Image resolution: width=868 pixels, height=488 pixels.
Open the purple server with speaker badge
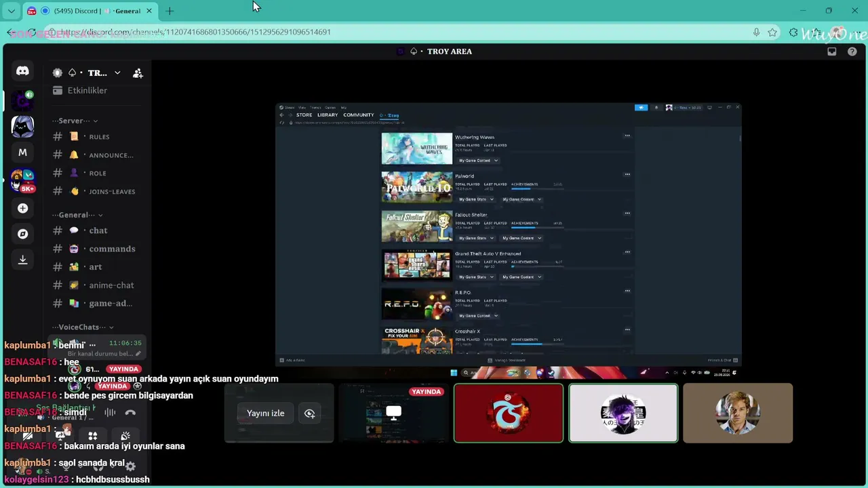pyautogui.click(x=22, y=100)
